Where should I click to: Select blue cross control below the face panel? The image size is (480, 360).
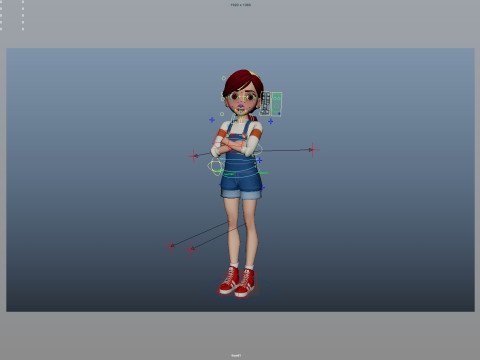271,121
